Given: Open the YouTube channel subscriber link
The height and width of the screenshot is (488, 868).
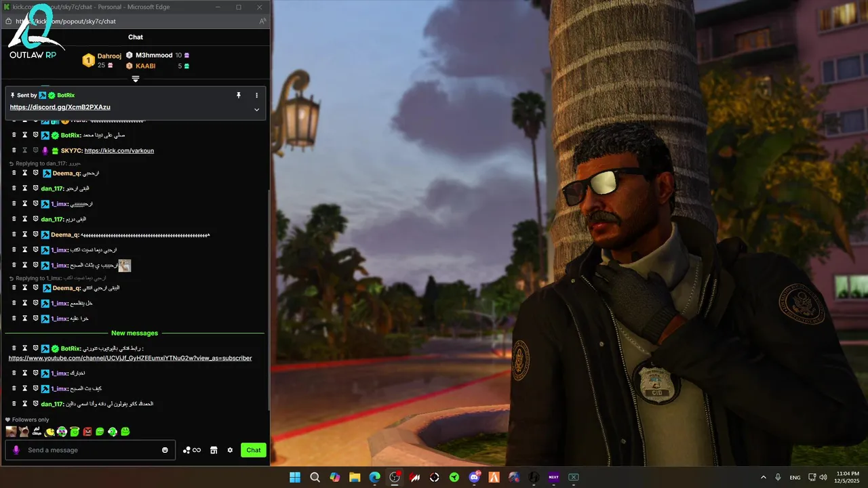Looking at the screenshot, I should pos(130,358).
